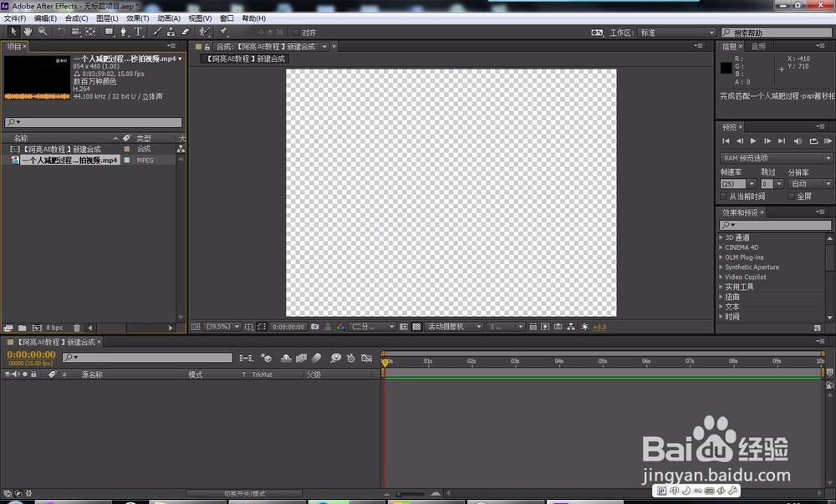The width and height of the screenshot is (836, 504).
Task: Expand the 3D 通道 effects category
Action: point(721,237)
